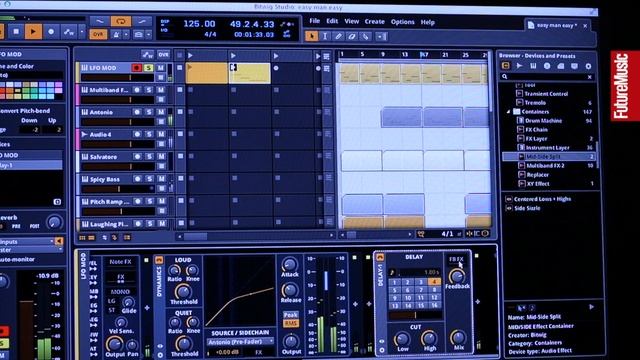The width and height of the screenshot is (640, 360).
Task: Open the Options menu
Action: [x=402, y=22]
